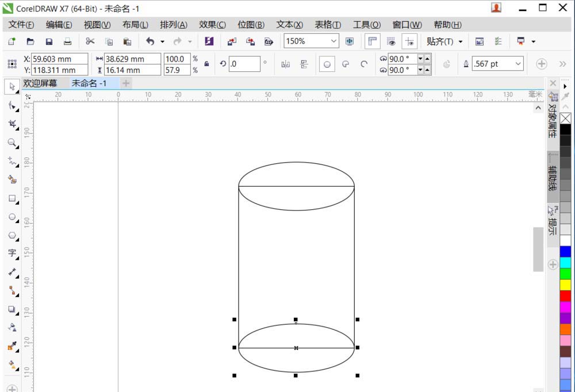Activate the Crop tool
The width and height of the screenshot is (575, 392).
pos(12,124)
